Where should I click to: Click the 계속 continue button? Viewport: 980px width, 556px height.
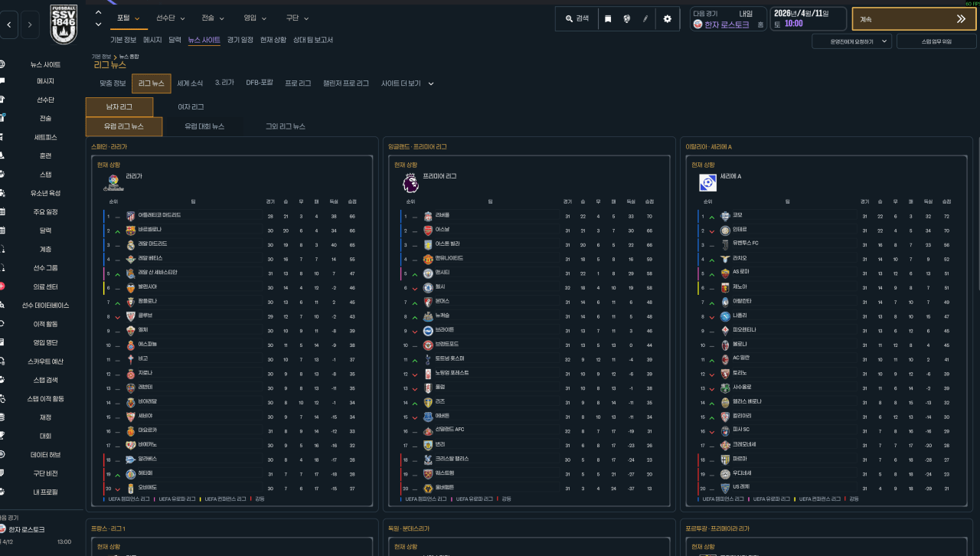coord(913,19)
